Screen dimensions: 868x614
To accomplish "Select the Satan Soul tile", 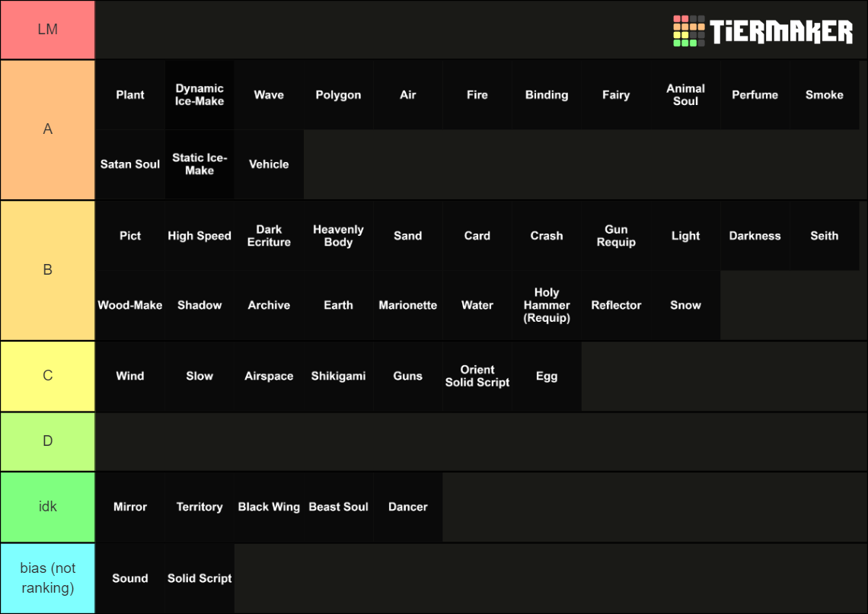I will [130, 164].
